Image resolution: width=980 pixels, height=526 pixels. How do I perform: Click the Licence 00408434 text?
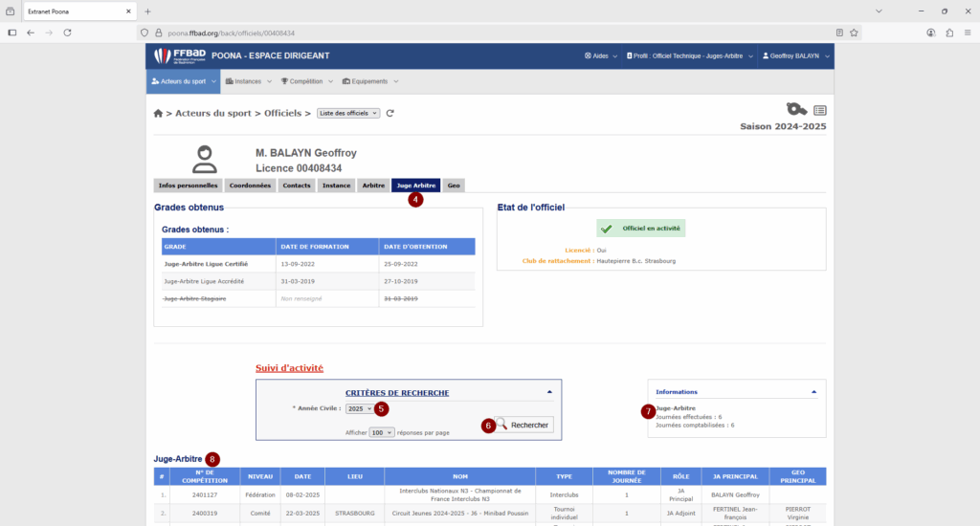click(299, 168)
